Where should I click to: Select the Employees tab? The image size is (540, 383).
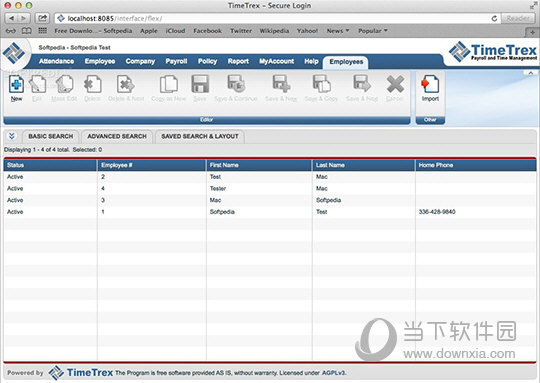[x=346, y=62]
